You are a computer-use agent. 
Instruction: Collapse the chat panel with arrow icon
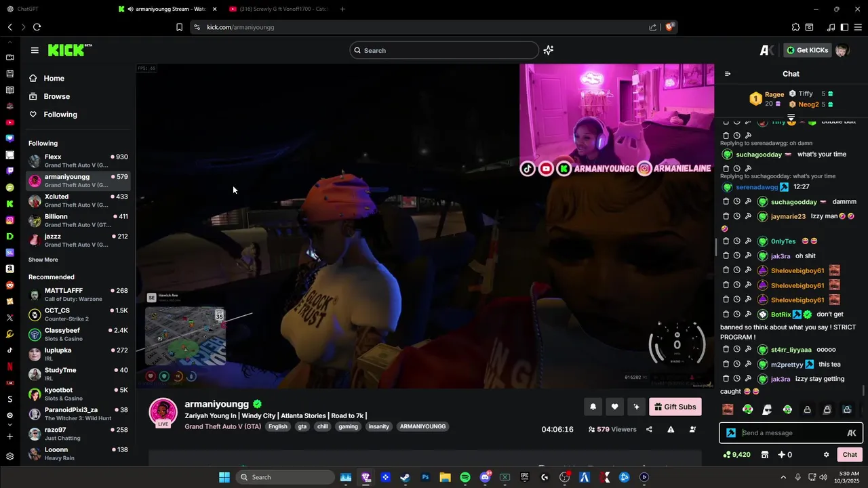pyautogui.click(x=728, y=74)
